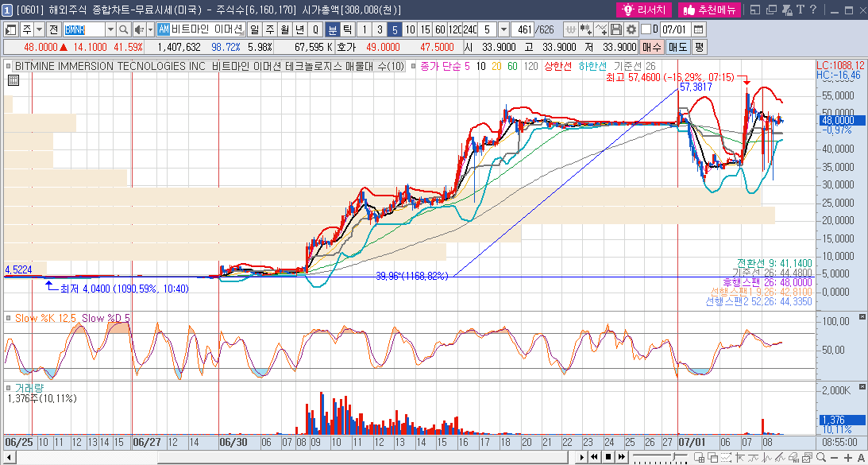Click the trendline drawing icon at bottom

coord(780,457)
